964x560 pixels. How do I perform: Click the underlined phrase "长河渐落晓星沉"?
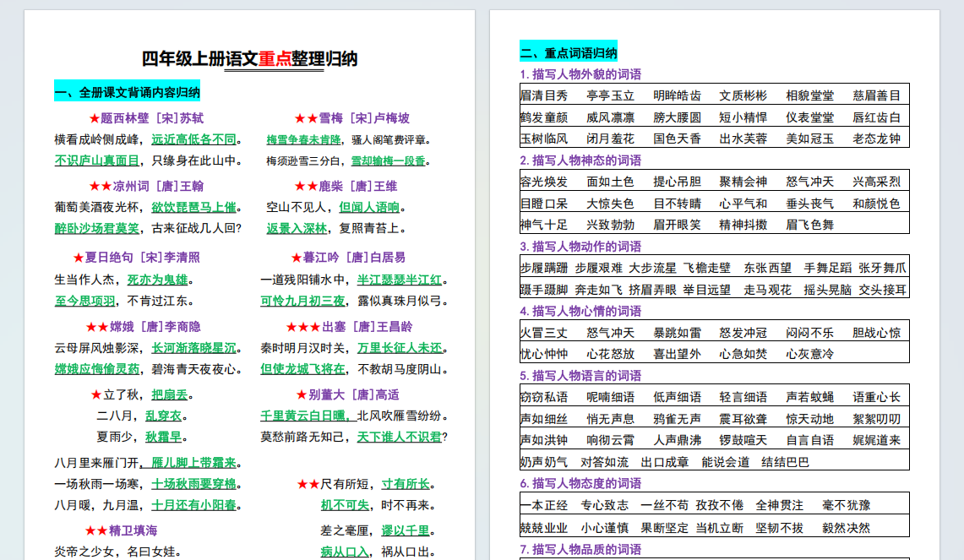[193, 348]
